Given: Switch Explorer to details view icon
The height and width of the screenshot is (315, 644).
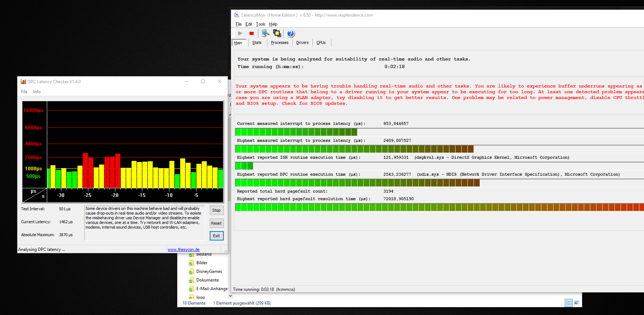Looking at the screenshot, I should pyautogui.click(x=569, y=303).
